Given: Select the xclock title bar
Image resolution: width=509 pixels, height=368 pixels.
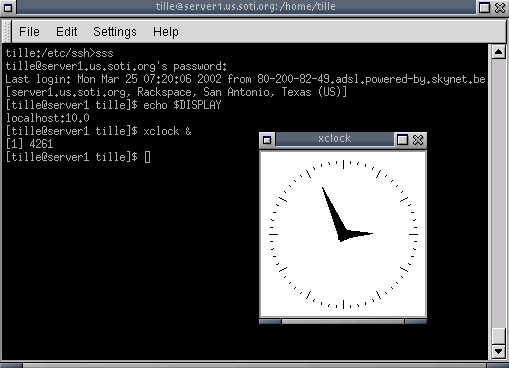Looking at the screenshot, I should 334,139.
